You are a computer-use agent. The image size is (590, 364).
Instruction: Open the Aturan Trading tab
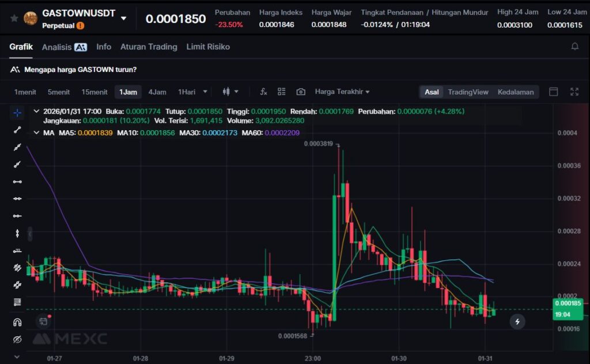coord(149,47)
